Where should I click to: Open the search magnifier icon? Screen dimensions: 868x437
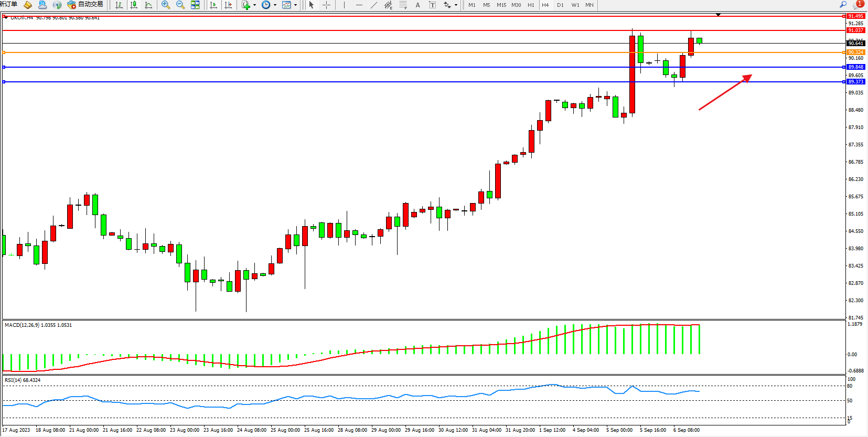(x=843, y=4)
